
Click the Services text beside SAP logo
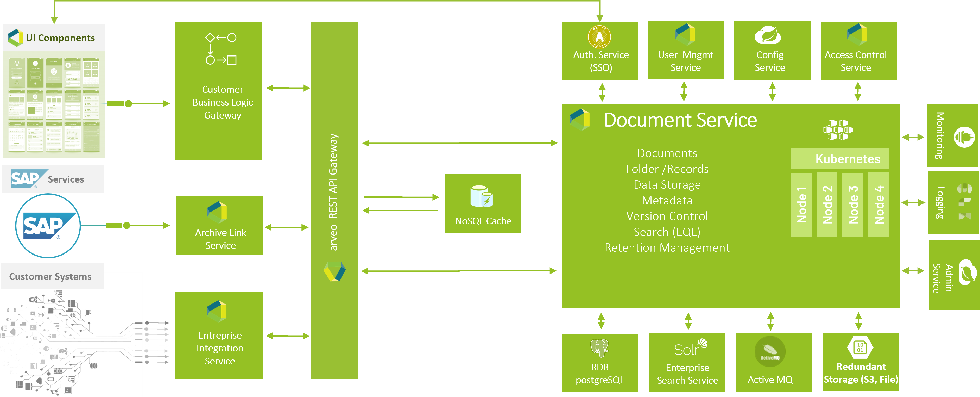(66, 179)
